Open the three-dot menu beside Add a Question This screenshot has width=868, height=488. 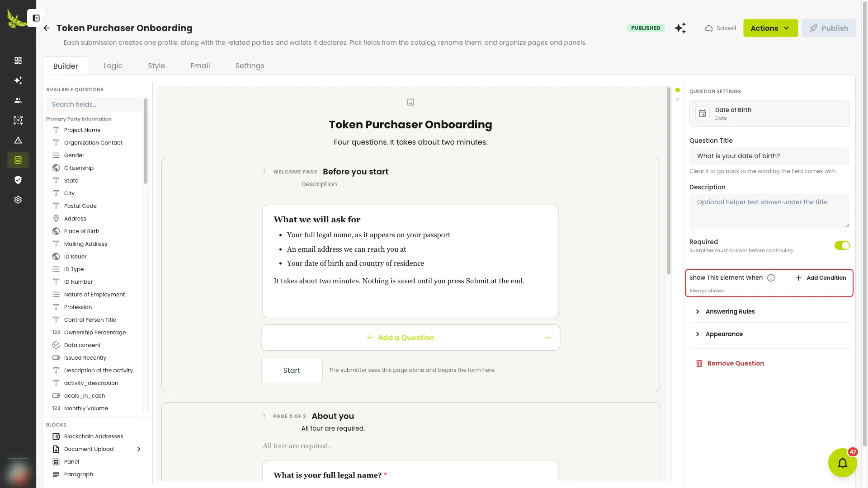point(548,338)
